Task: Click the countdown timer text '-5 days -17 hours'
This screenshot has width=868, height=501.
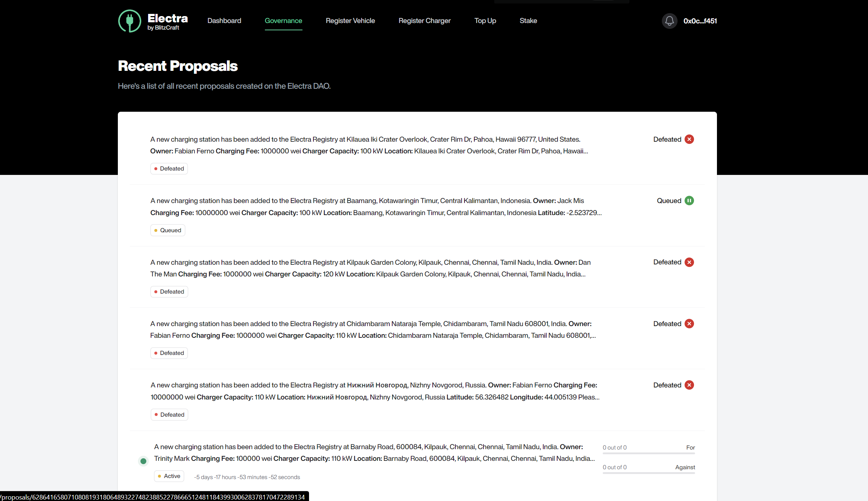Action: pyautogui.click(x=247, y=477)
